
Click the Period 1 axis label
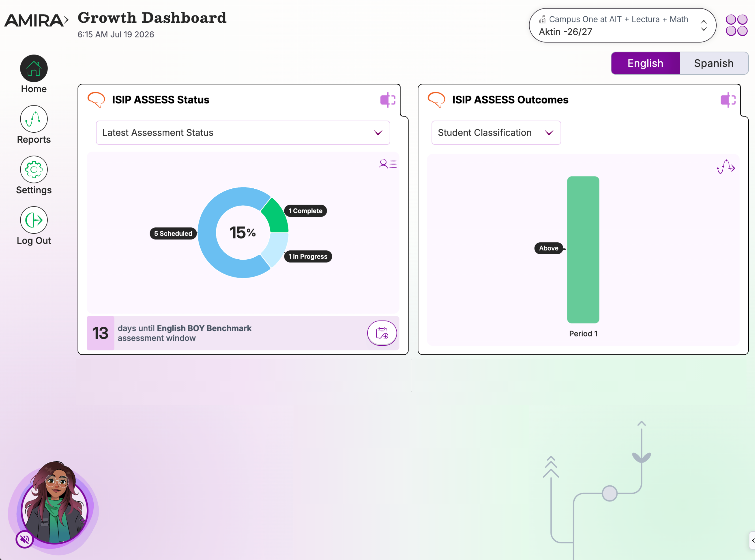coord(583,334)
